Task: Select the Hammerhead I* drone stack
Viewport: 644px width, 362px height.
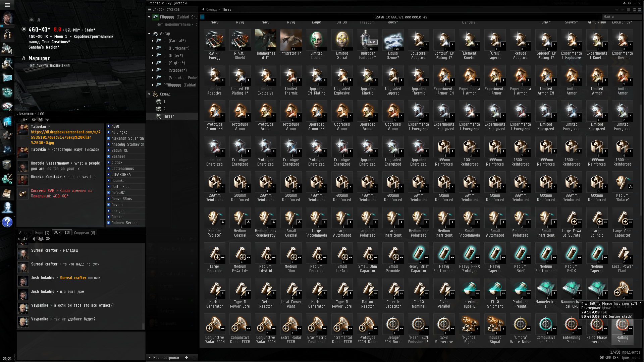Action: [265, 44]
